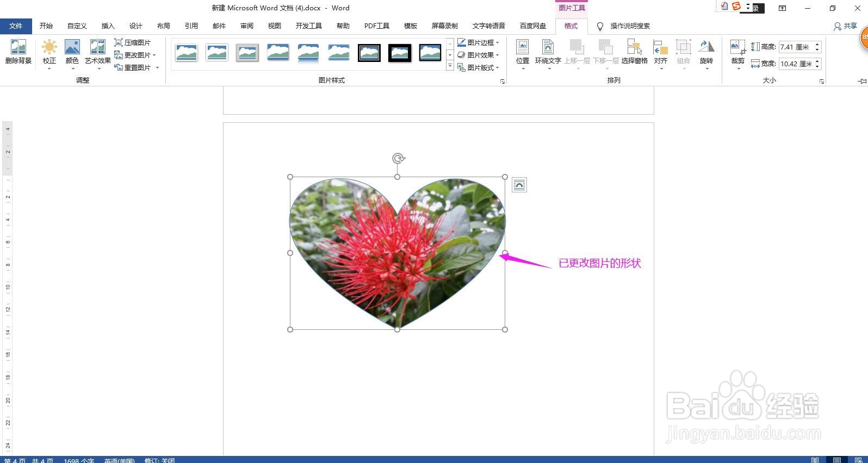Viewport: 868px width, 463px height.
Task: Switch to Developer (开发工具) tab
Action: click(x=309, y=26)
